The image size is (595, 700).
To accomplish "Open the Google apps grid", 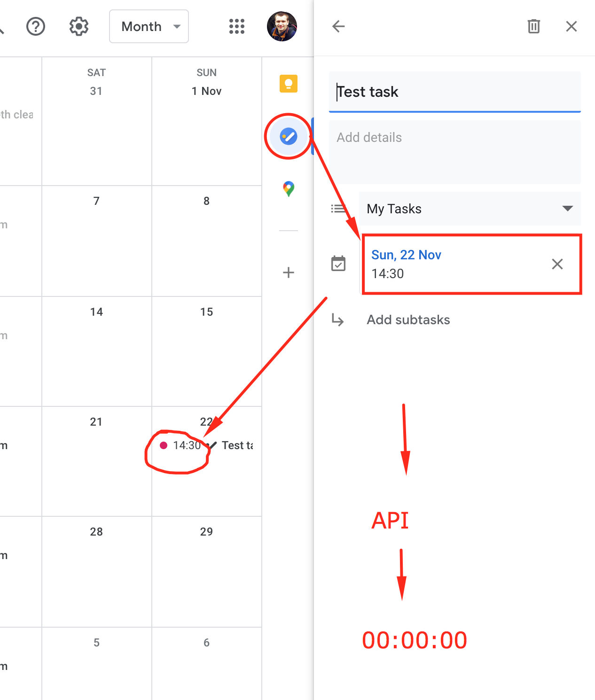I will (237, 26).
